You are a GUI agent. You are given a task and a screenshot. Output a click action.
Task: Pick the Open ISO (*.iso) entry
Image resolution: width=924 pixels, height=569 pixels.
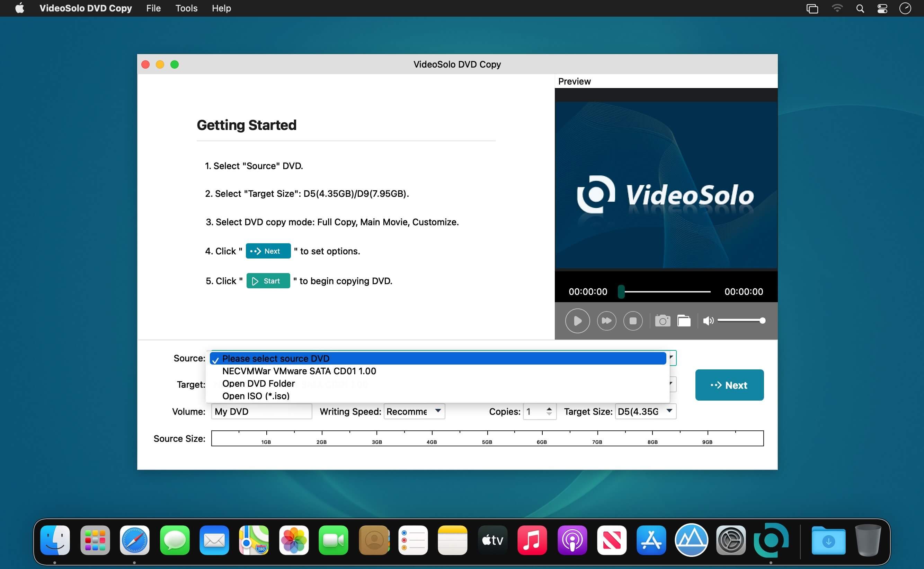click(x=256, y=396)
